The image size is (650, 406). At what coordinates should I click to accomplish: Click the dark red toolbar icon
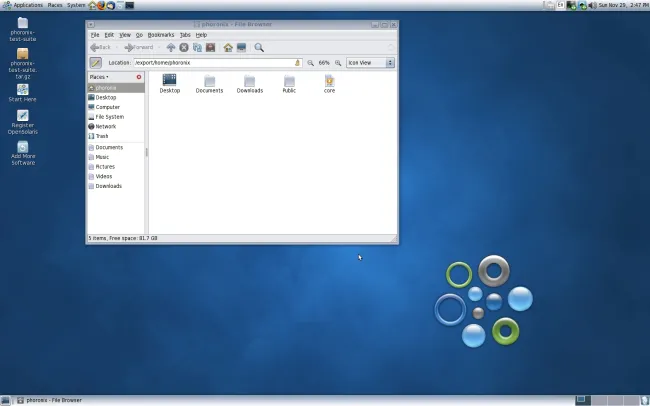(x=211, y=47)
